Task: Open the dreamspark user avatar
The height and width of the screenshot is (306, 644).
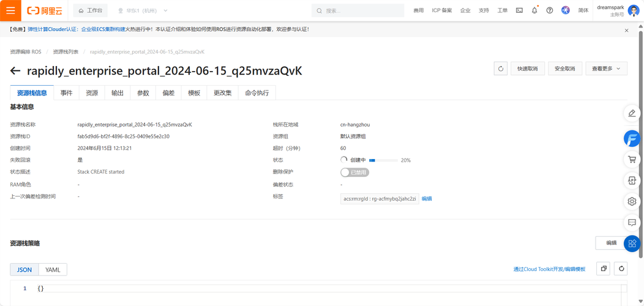Action: click(x=633, y=10)
